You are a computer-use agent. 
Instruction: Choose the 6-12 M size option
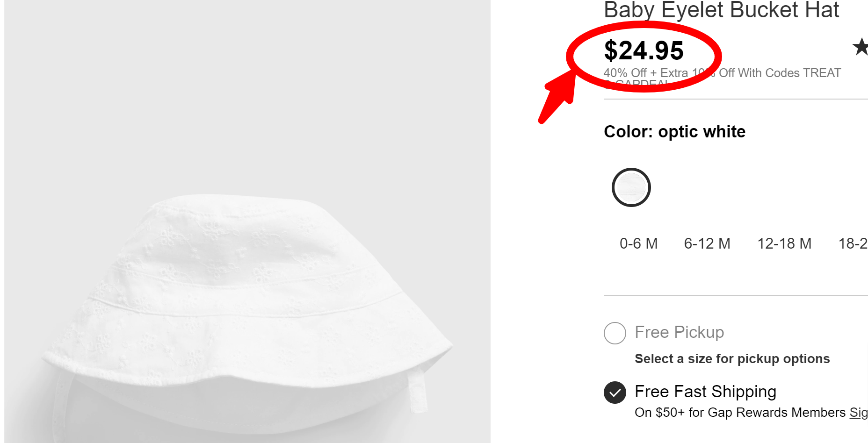pos(707,243)
